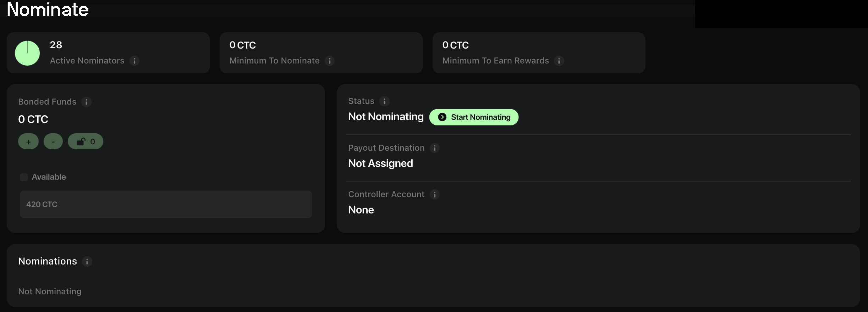The width and height of the screenshot is (868, 312).
Task: Open info icon beside Minimum To Nominate
Action: (x=330, y=61)
